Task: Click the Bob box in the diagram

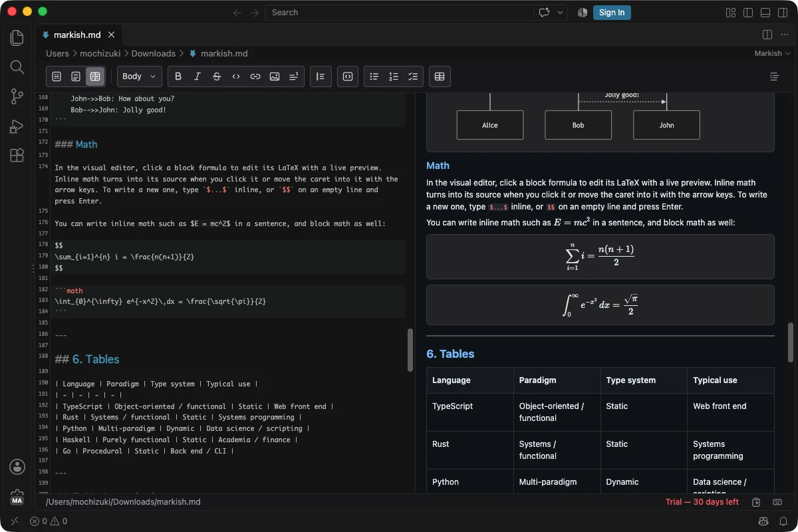Action: coord(578,125)
